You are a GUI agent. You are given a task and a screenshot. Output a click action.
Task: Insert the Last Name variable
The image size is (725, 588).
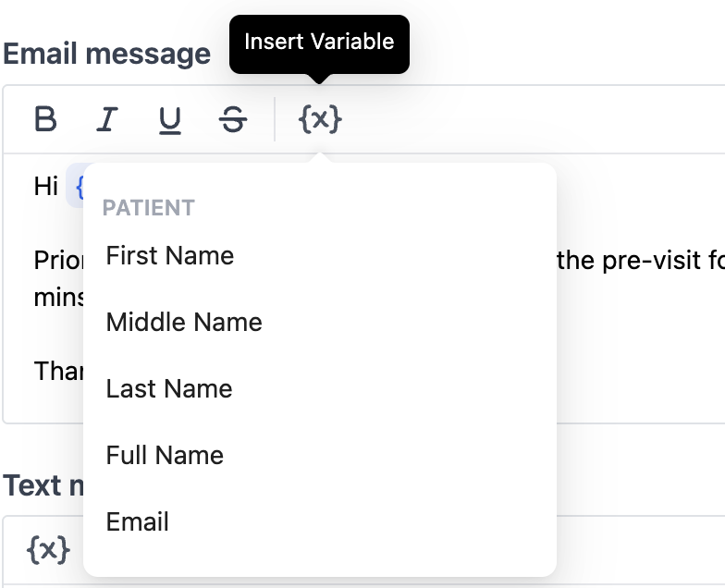[x=169, y=388]
